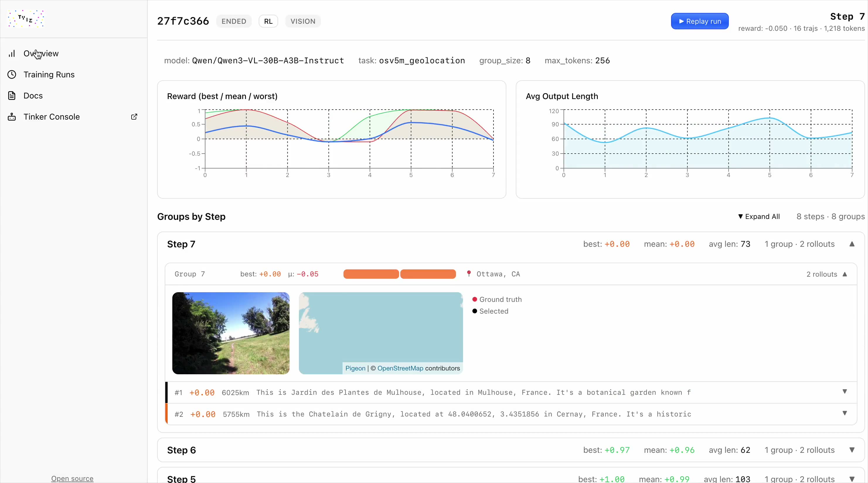
Task: Click the Avg Output Length chart
Action: click(708, 139)
